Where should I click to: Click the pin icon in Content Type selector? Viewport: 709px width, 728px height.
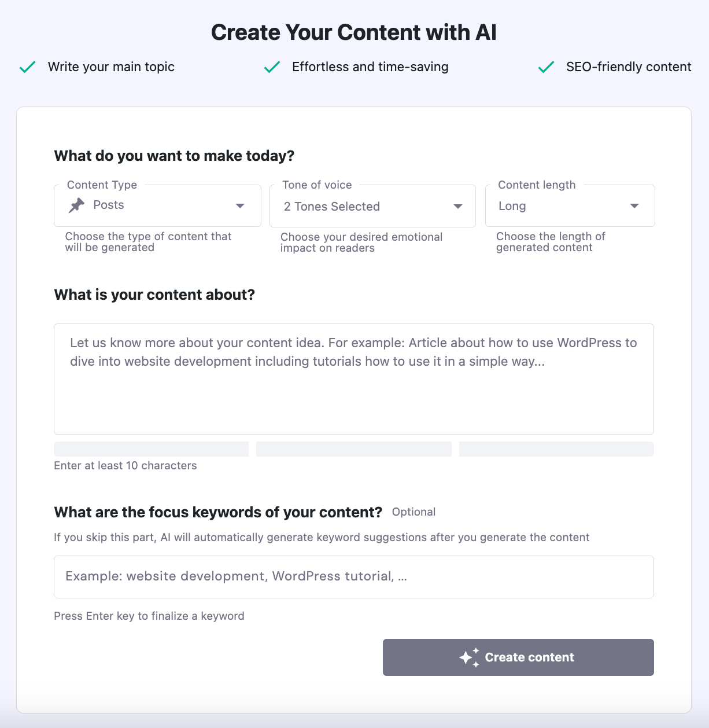pos(75,205)
